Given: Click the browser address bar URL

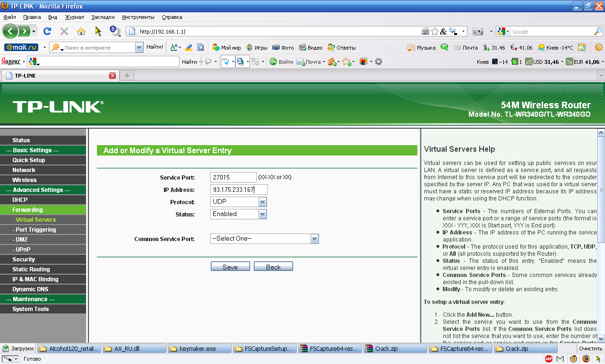Looking at the screenshot, I should click(163, 32).
